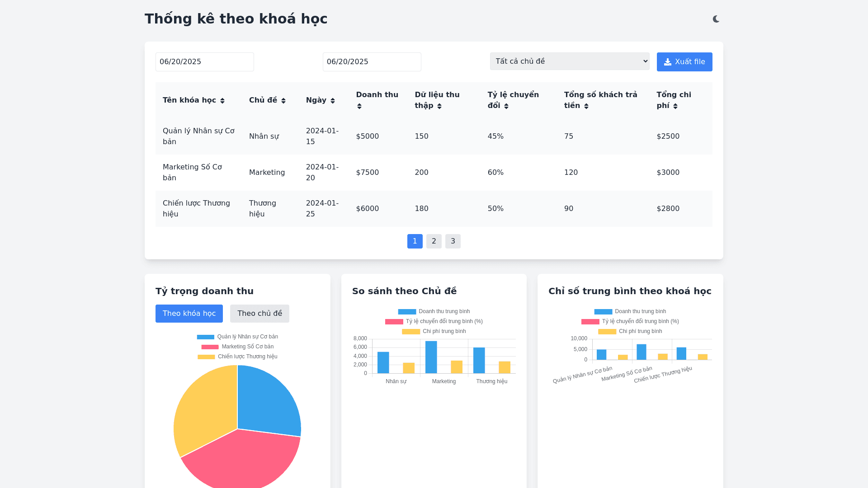
Task: Sort by Tổng số khách trả tiền
Action: [x=586, y=106]
